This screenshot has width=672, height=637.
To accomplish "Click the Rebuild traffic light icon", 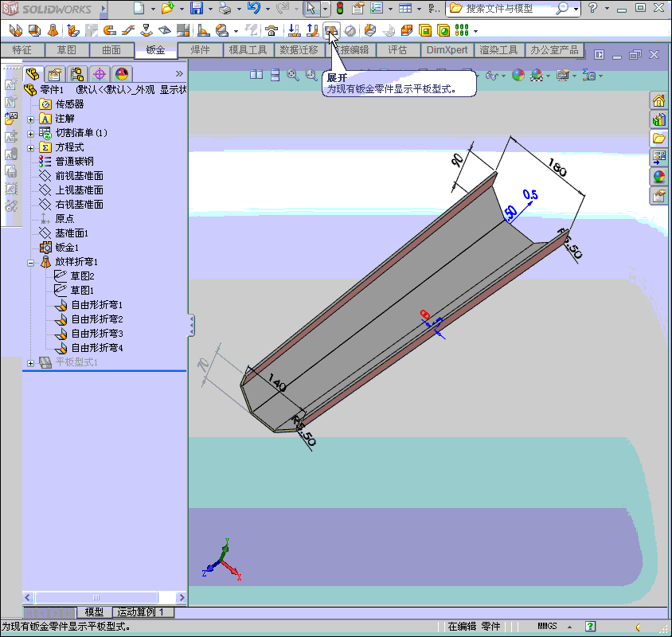I will (340, 8).
